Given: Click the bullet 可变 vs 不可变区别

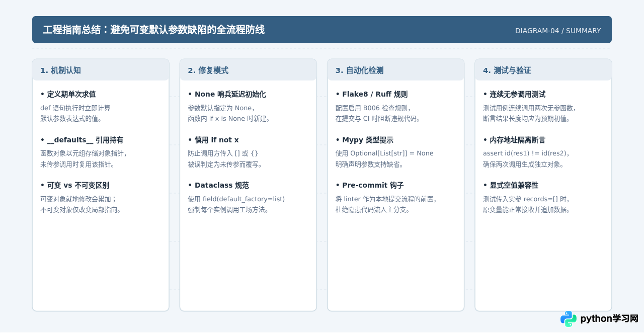Looking at the screenshot, I should tap(74, 185).
